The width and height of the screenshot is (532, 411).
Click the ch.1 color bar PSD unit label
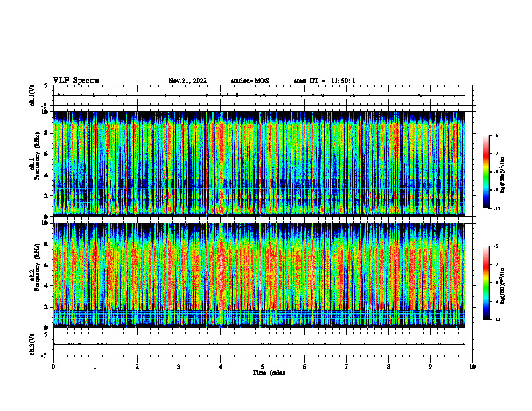pos(503,175)
